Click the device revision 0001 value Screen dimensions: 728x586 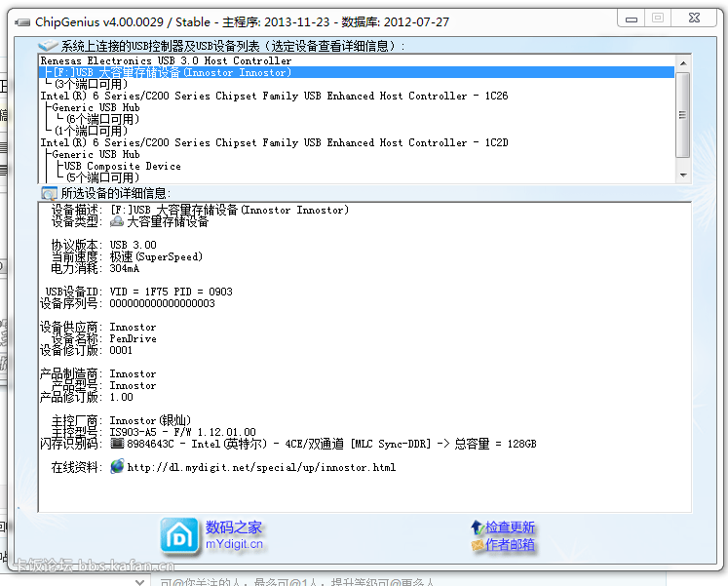point(121,350)
